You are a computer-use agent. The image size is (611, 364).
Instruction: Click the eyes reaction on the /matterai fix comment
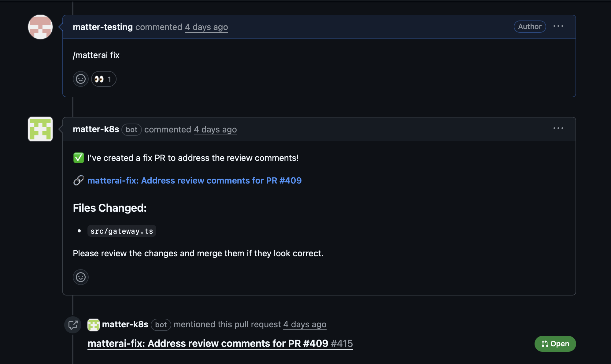tap(104, 79)
